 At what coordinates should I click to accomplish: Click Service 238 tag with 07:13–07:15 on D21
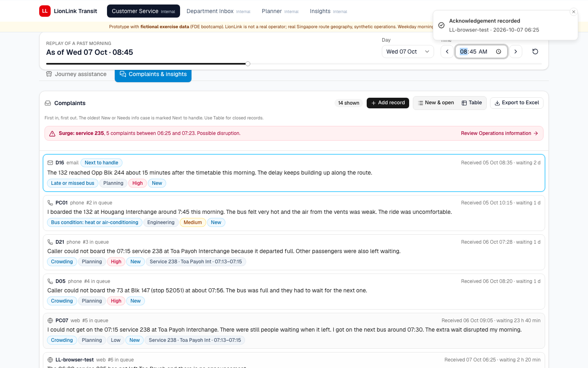tap(196, 262)
